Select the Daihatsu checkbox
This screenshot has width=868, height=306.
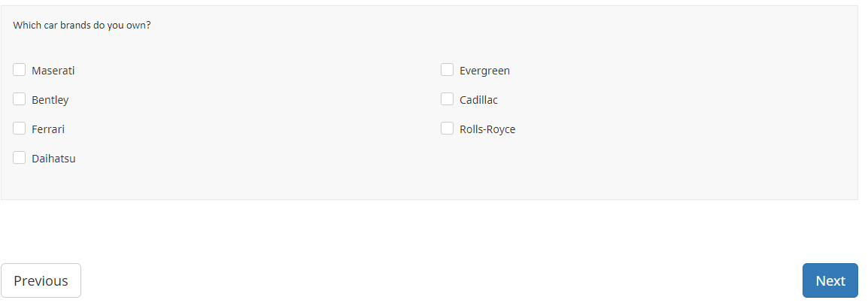coord(20,158)
